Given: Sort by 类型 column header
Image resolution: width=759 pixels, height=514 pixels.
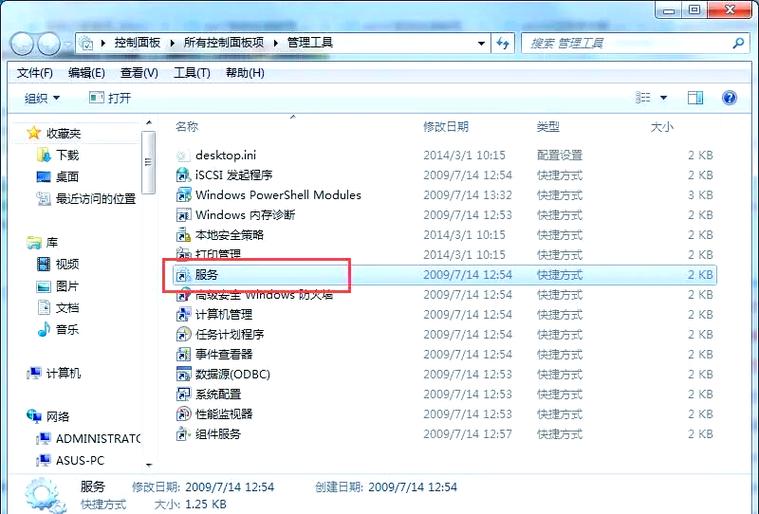Looking at the screenshot, I should coord(548,127).
